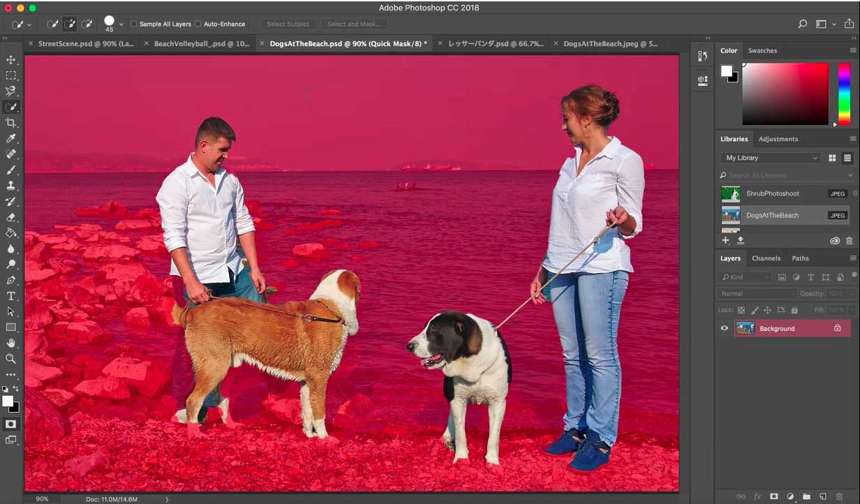Select the Zoom tool
Viewport: 860px width, 504px height.
(11, 359)
